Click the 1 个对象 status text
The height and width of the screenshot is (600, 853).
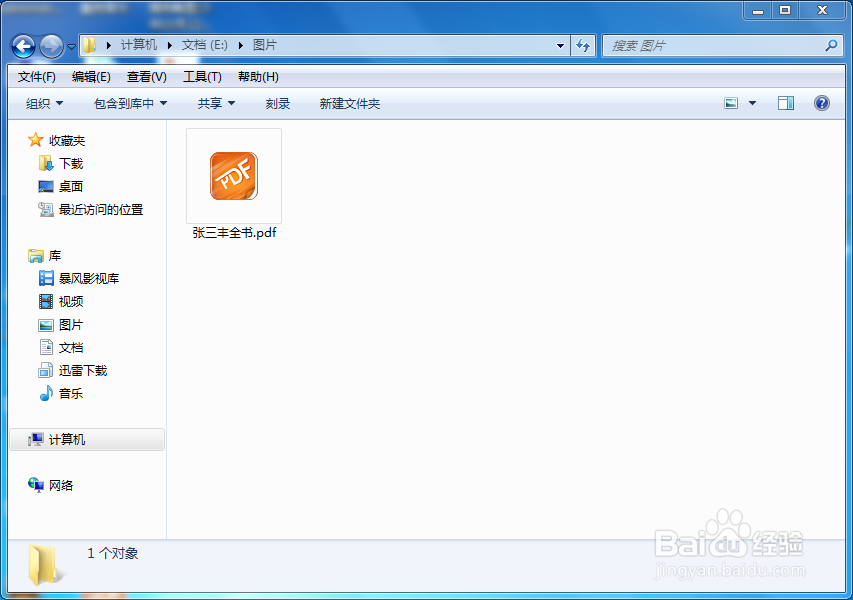(x=113, y=553)
